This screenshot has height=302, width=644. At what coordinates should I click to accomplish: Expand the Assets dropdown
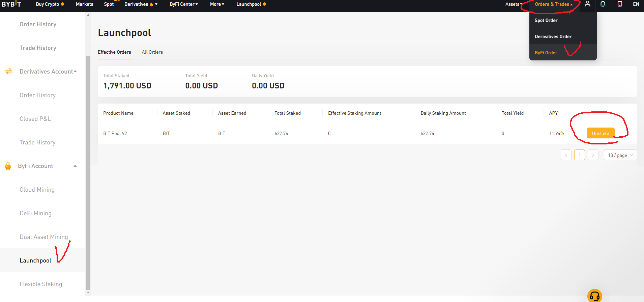pyautogui.click(x=514, y=4)
